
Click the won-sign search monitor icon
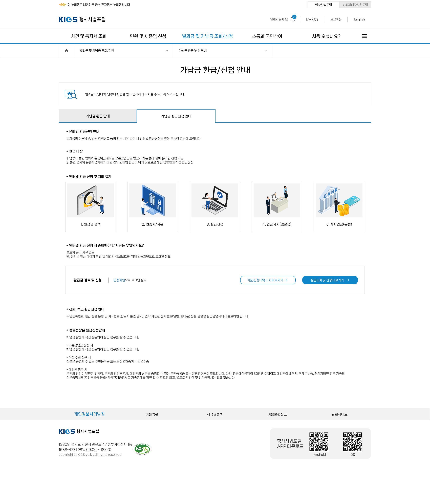(x=71, y=94)
